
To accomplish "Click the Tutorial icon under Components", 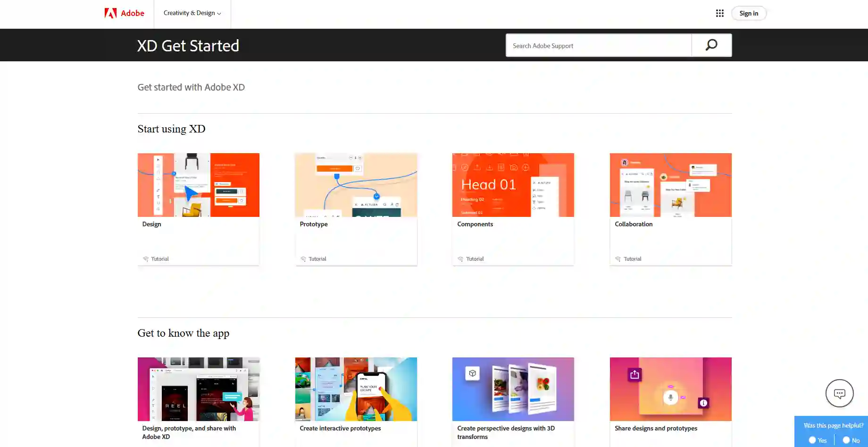I will 460,259.
